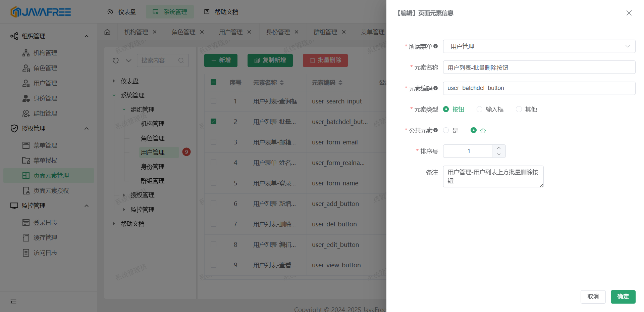This screenshot has width=644, height=312.
Task: Switch to the 帮助文档 top menu
Action: pyautogui.click(x=221, y=12)
